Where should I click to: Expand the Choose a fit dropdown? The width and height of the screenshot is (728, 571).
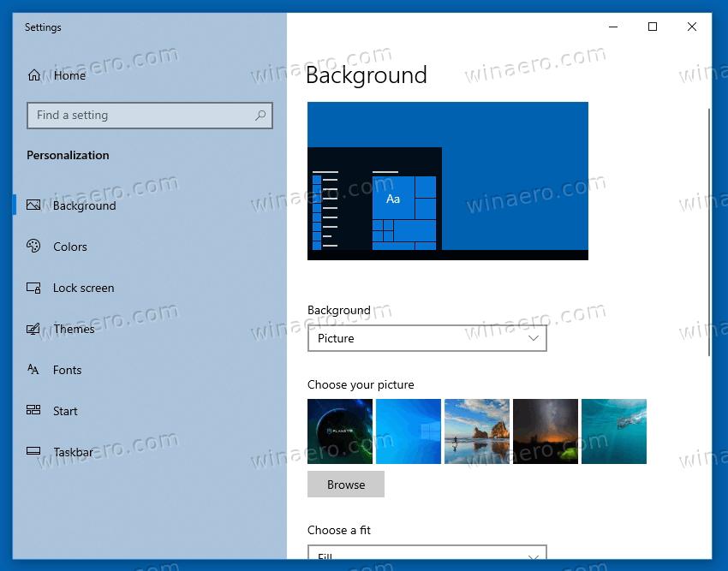pyautogui.click(x=427, y=556)
